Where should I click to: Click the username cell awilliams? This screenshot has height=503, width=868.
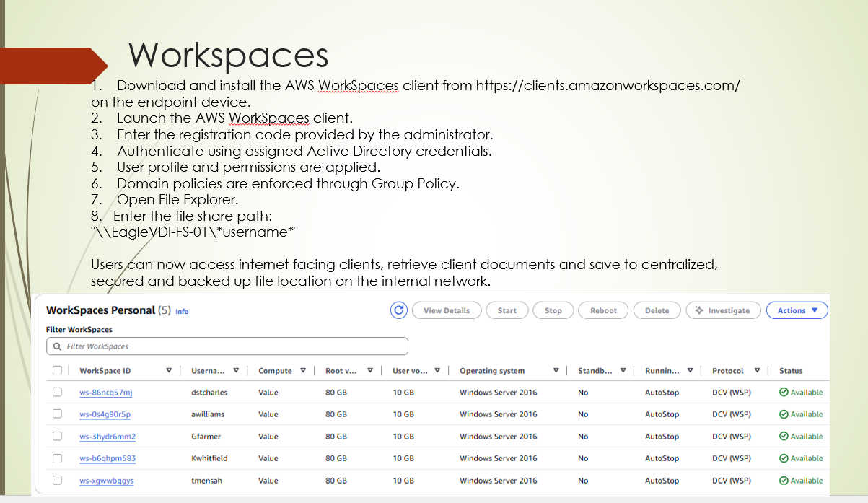coord(208,414)
